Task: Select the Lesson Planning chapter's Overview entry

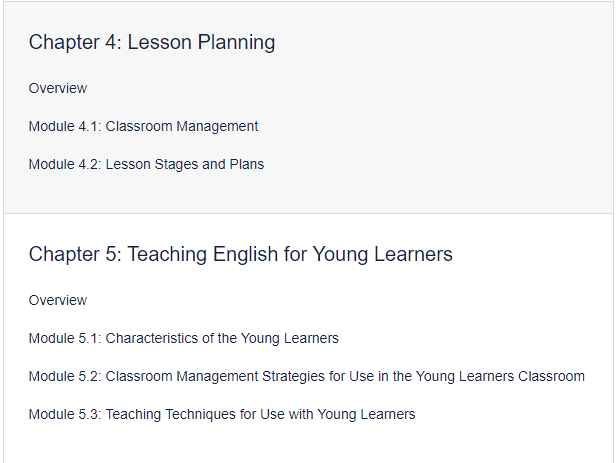Action: (58, 88)
